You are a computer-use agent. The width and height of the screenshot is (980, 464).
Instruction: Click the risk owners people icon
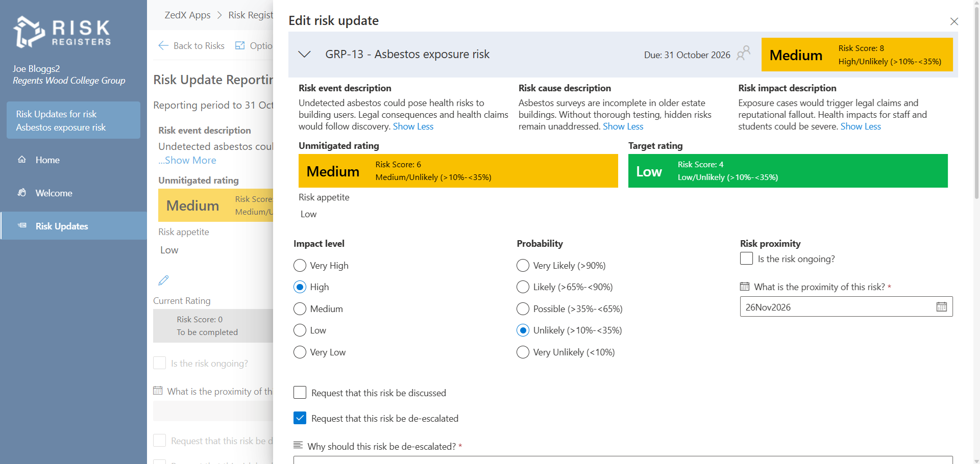[744, 53]
